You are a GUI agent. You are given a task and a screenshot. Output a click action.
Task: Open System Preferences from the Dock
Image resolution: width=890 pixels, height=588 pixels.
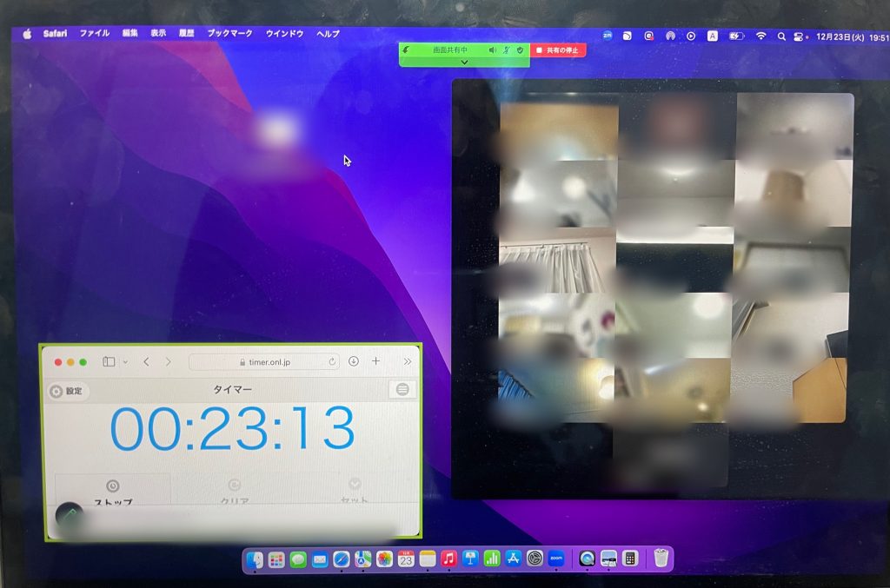pos(535,558)
